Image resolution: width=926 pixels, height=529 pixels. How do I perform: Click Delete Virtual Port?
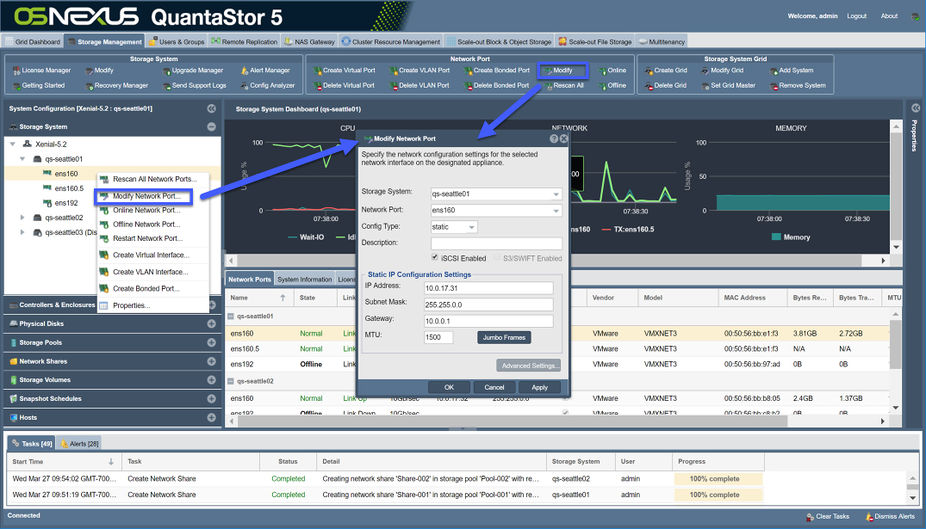(x=344, y=86)
